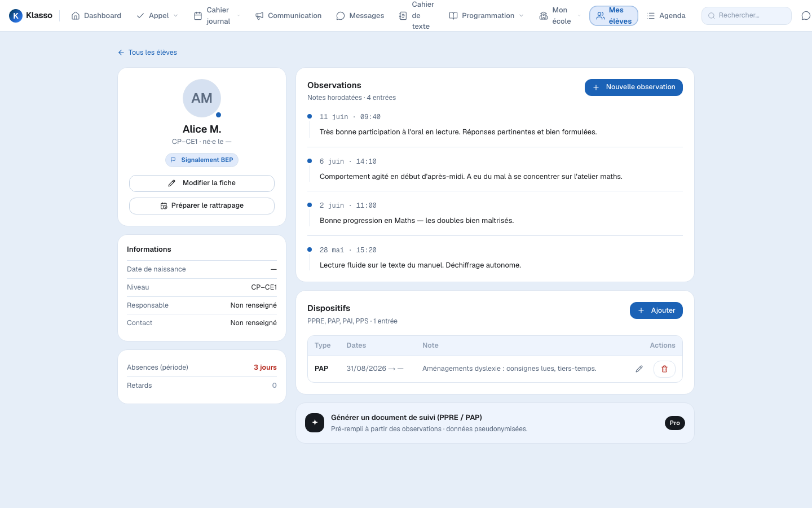This screenshot has width=812, height=508.
Task: Click the Appel checkmark icon
Action: point(140,16)
